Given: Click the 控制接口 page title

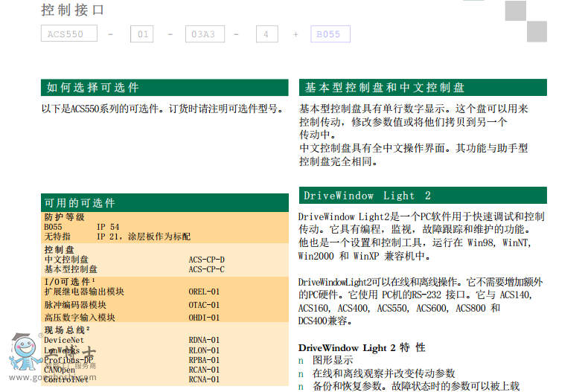Looking at the screenshot, I should pos(72,10).
